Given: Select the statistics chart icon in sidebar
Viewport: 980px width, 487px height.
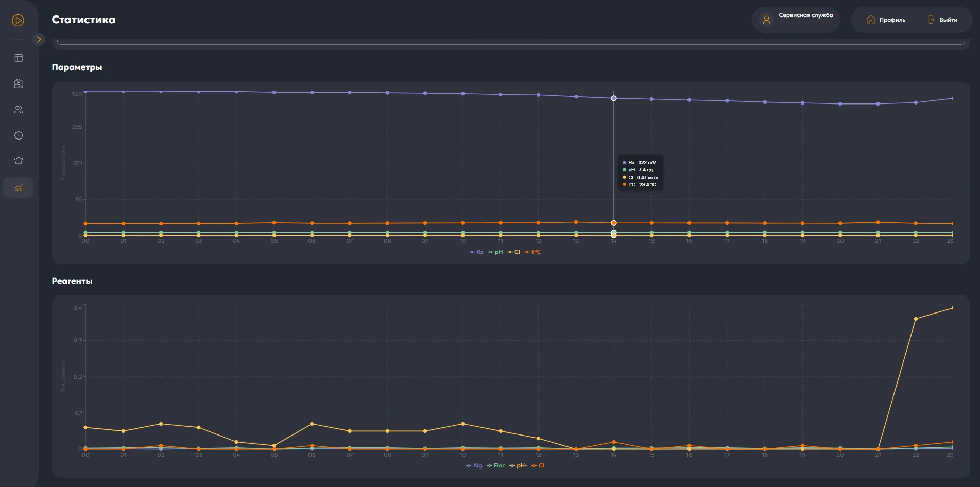Looking at the screenshot, I should tap(19, 188).
